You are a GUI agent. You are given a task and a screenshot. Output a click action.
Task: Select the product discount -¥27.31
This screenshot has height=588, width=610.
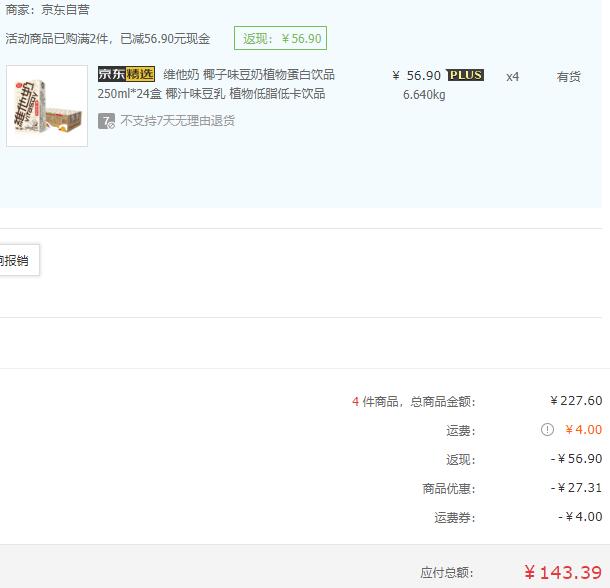[x=577, y=488]
